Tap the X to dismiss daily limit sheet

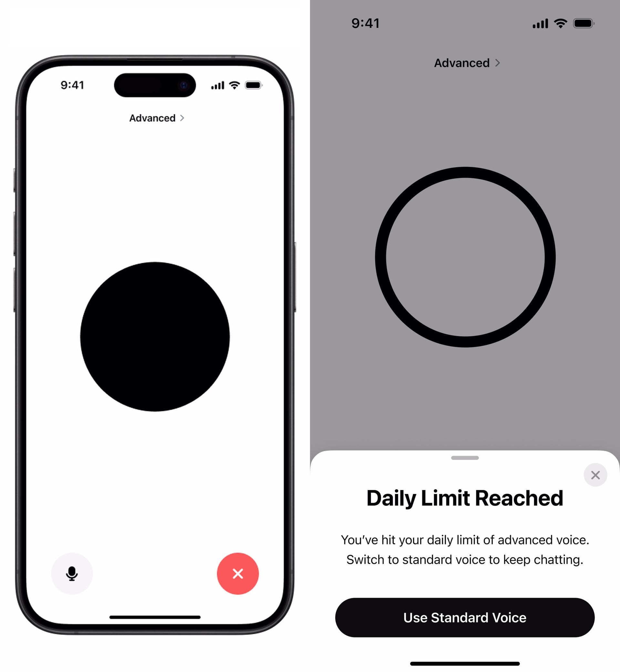click(x=595, y=475)
